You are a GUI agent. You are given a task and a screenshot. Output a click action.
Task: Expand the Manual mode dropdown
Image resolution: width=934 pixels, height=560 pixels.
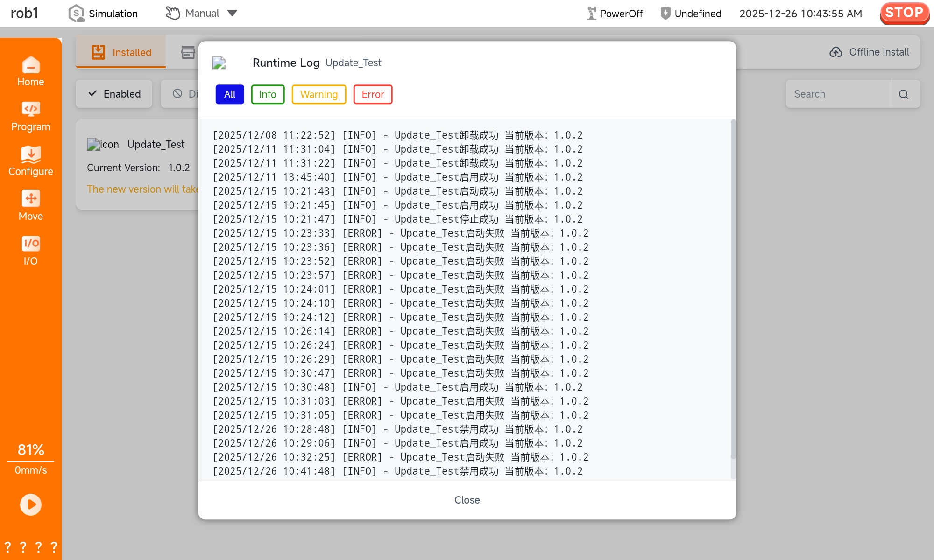[232, 13]
